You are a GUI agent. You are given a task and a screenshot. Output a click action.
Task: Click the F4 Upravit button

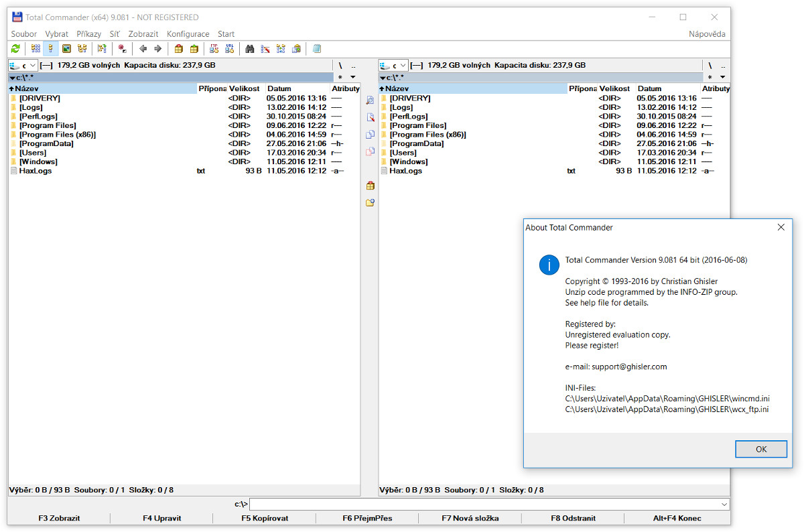click(x=162, y=518)
